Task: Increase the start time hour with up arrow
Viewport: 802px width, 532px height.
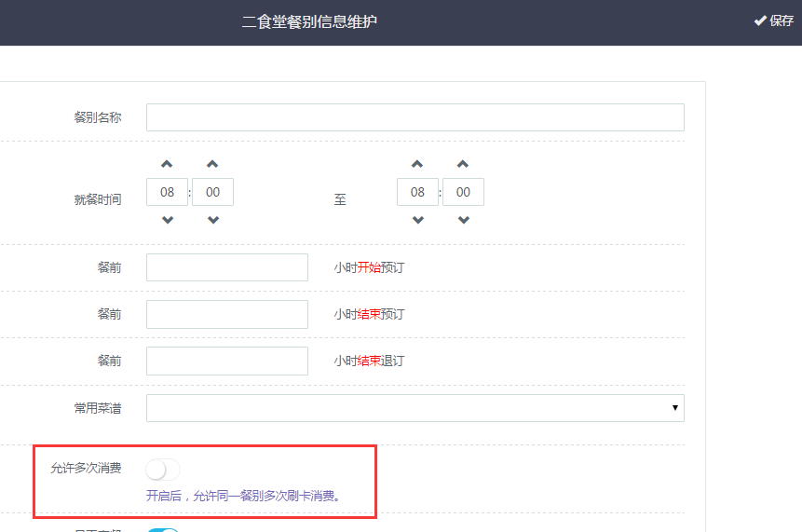Action: click(x=167, y=164)
